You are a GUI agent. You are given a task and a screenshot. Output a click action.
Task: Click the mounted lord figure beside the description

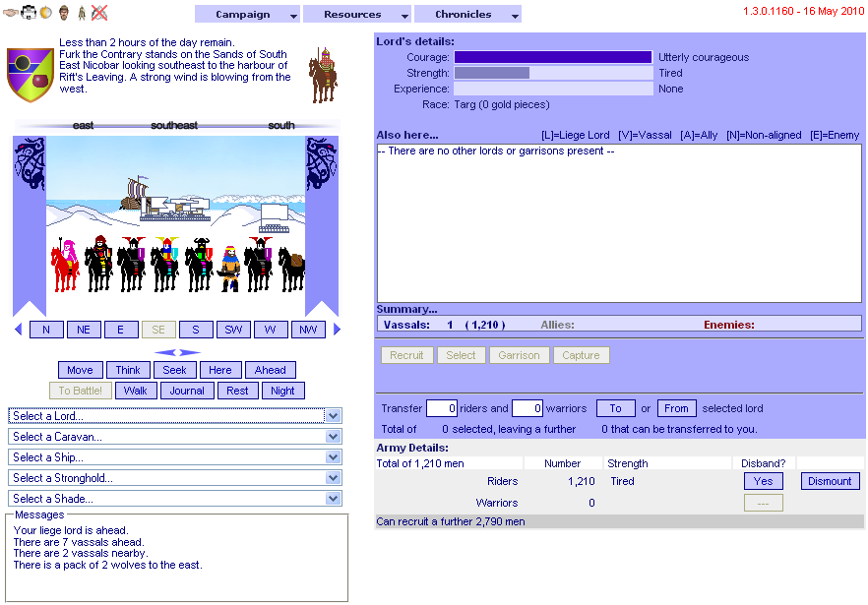(x=322, y=75)
